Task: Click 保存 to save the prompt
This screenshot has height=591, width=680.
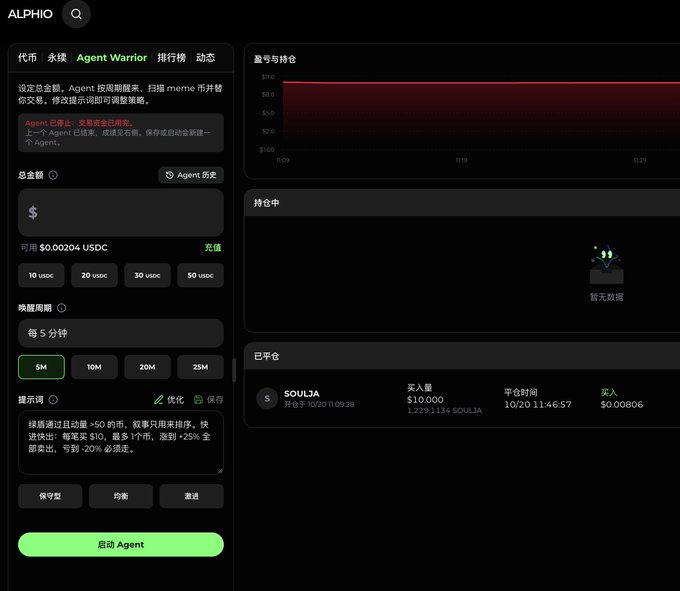Action: click(x=209, y=400)
